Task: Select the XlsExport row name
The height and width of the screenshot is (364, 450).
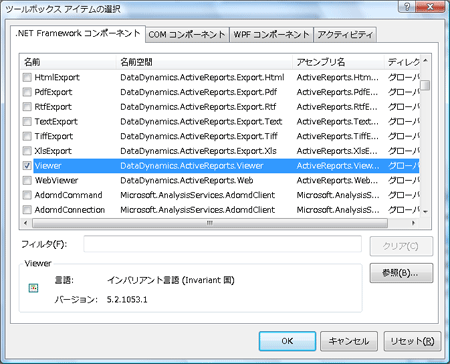Action: (53, 151)
